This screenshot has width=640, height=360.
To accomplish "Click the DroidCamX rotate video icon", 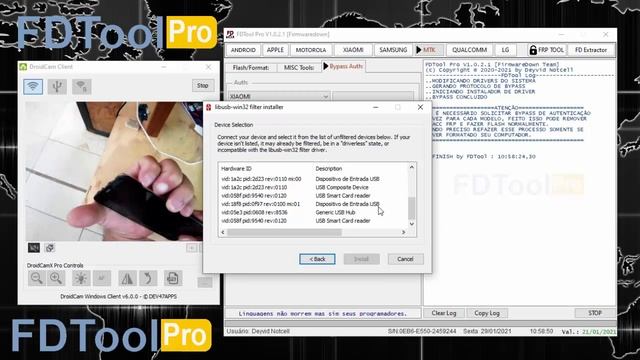I will coord(148,278).
